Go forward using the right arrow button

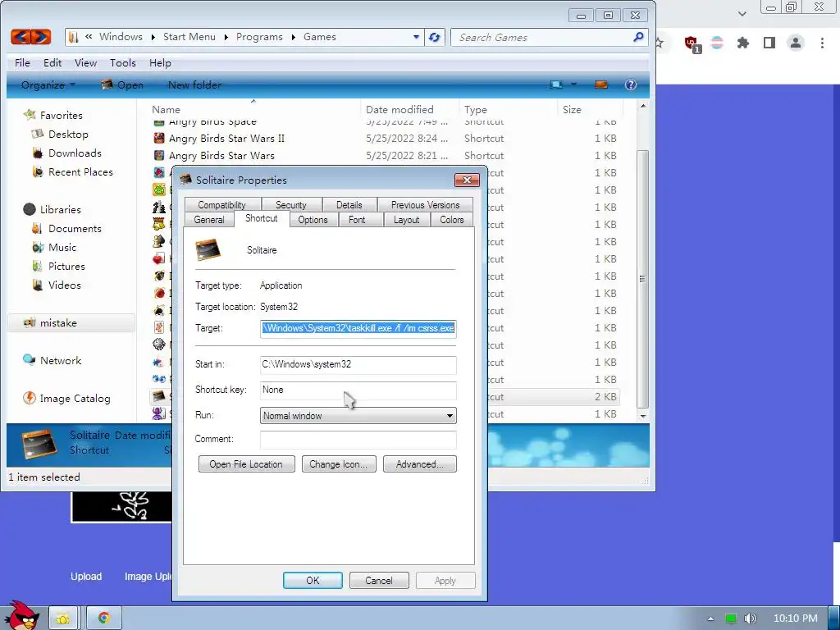point(41,37)
